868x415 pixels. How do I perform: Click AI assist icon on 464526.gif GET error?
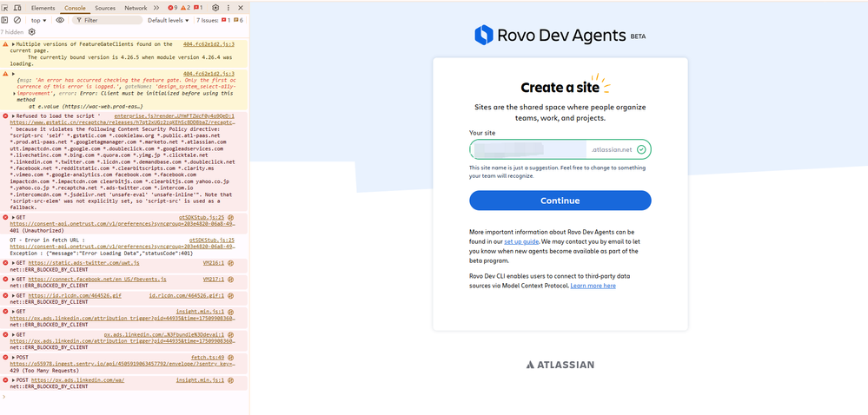coord(231,295)
